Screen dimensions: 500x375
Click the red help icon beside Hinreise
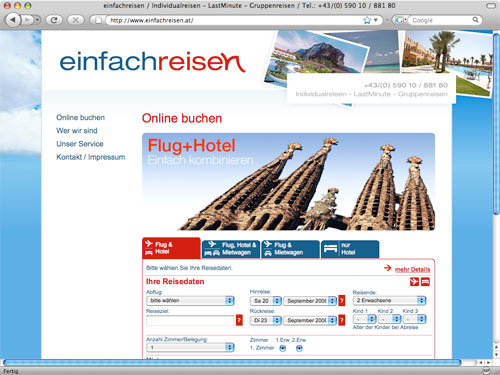tap(342, 301)
